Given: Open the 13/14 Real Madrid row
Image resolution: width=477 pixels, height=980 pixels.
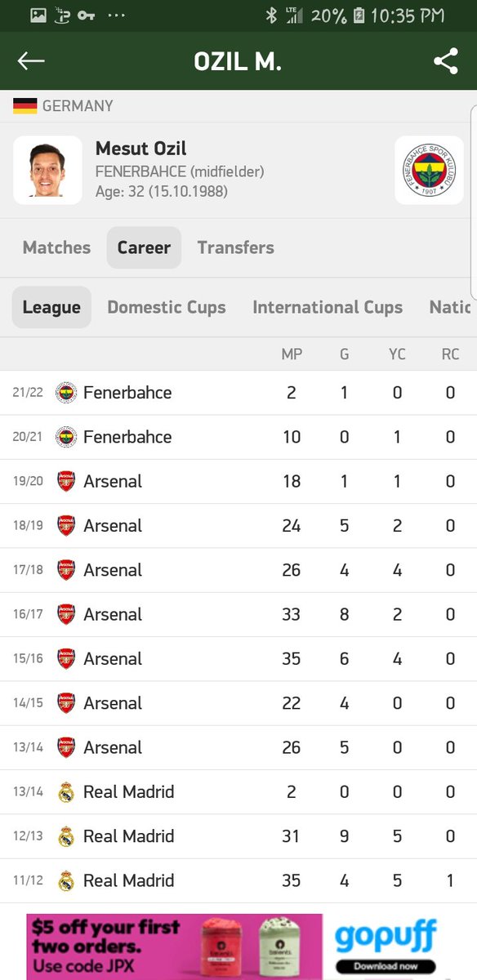Looking at the screenshot, I should click(238, 792).
